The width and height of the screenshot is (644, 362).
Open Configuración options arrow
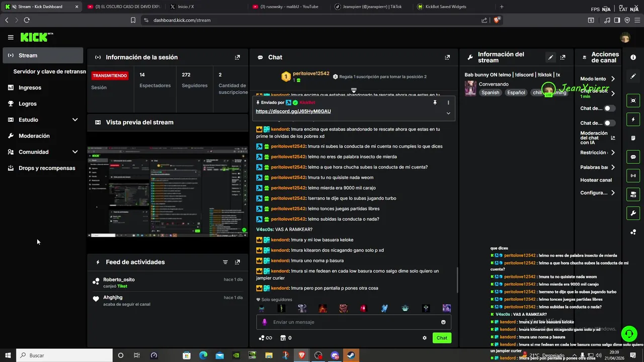[x=613, y=193]
